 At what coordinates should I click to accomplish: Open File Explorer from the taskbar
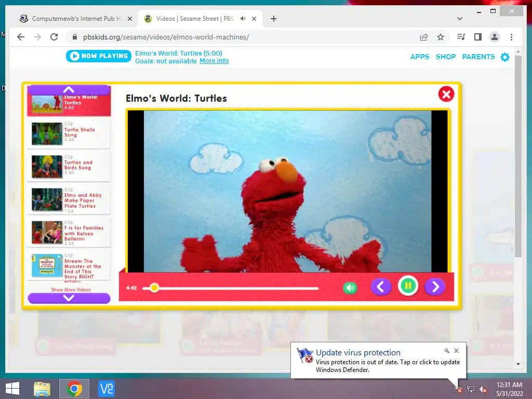pos(42,389)
